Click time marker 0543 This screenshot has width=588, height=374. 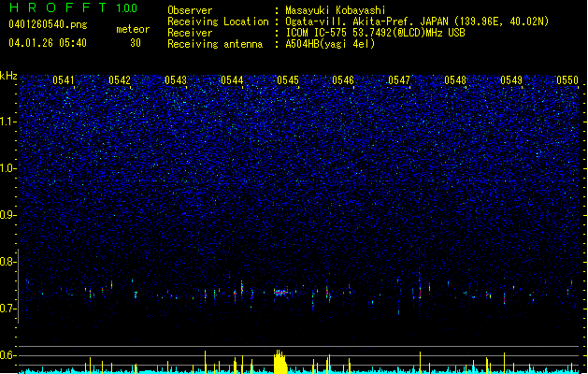[176, 80]
